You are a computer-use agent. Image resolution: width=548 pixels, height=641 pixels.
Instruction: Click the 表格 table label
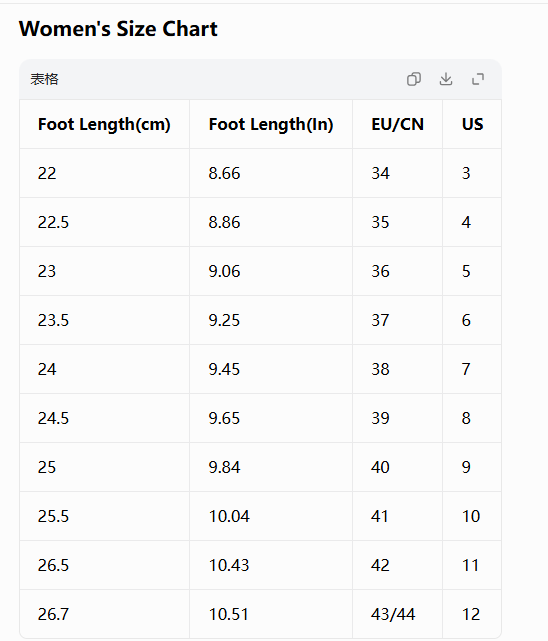tap(44, 79)
